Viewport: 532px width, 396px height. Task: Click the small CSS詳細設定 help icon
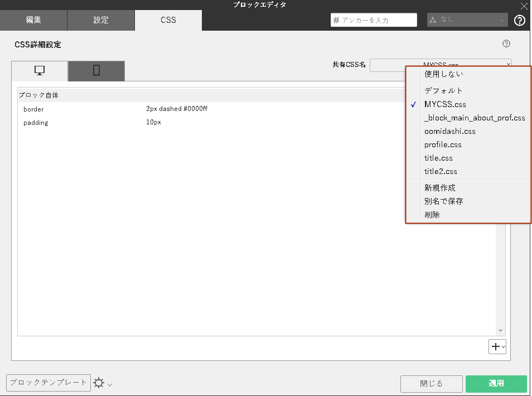point(506,44)
